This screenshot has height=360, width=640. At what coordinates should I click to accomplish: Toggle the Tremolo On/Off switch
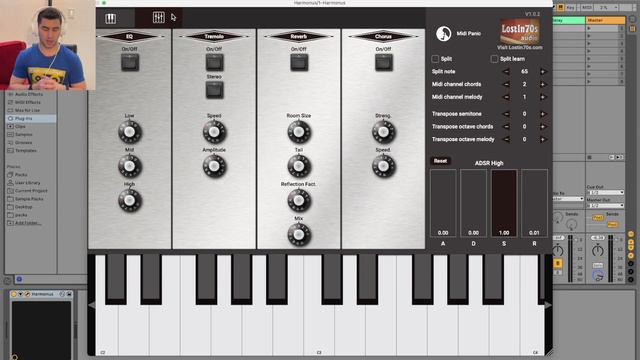point(214,62)
